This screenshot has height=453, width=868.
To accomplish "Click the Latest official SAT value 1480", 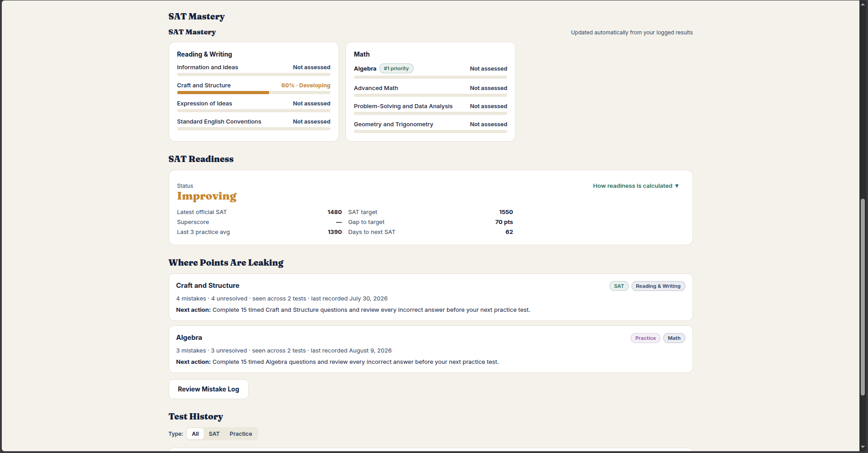I will click(x=335, y=212).
